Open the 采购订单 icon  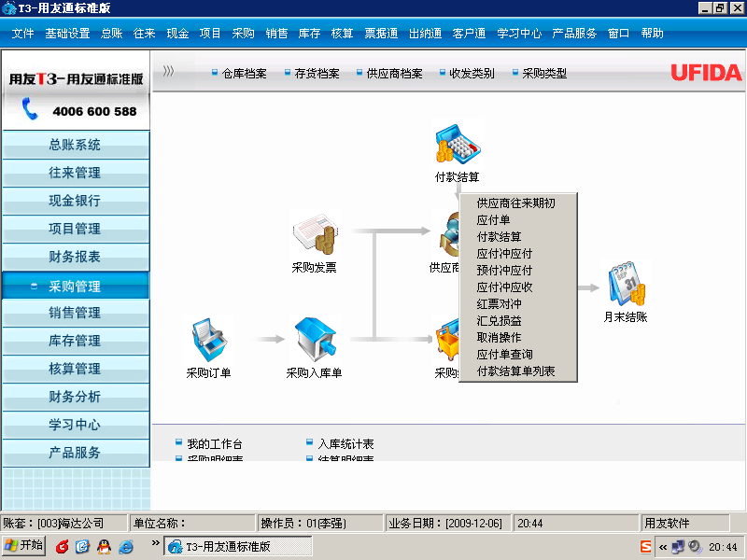click(209, 340)
